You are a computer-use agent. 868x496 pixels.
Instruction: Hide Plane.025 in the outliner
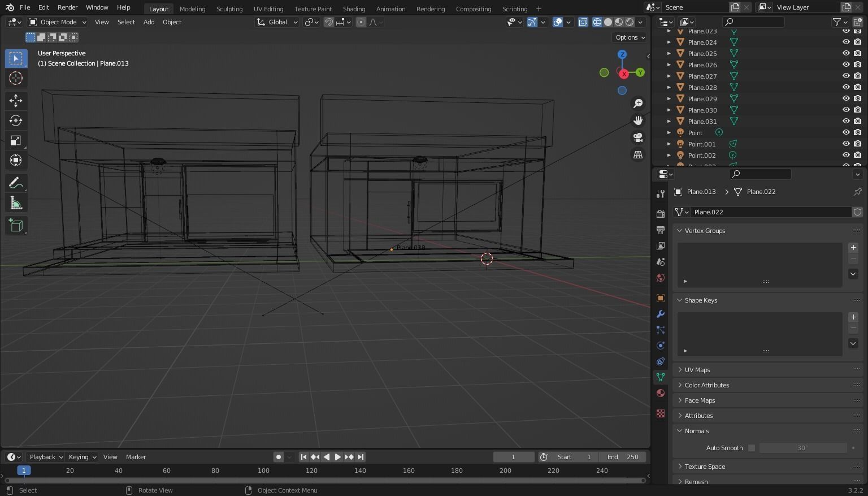[846, 53]
